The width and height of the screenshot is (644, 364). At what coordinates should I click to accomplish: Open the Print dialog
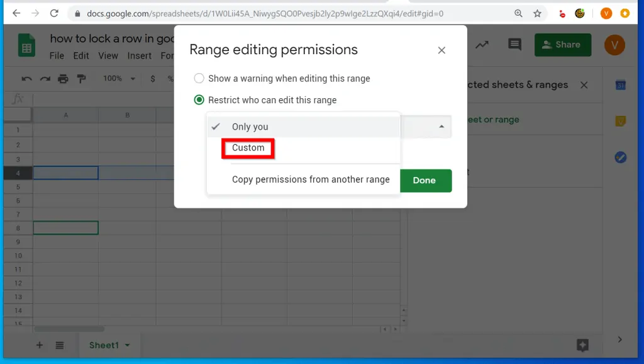coord(62,79)
